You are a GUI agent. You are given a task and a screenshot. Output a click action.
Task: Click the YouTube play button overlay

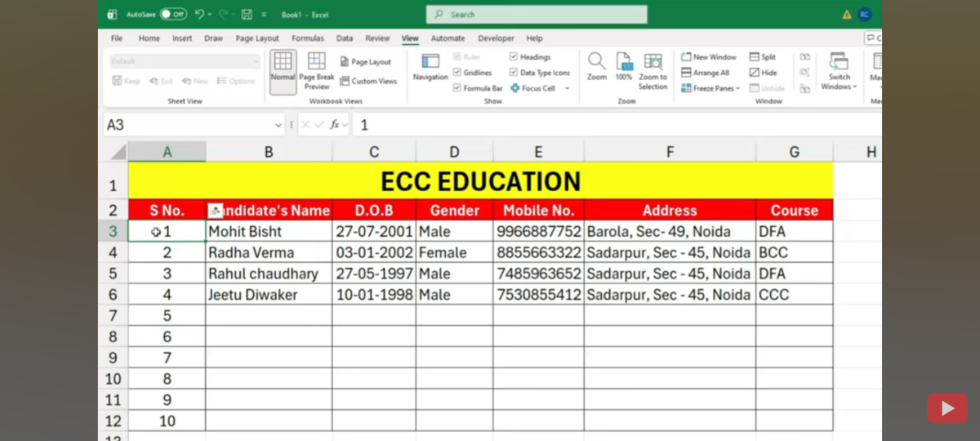(x=947, y=408)
